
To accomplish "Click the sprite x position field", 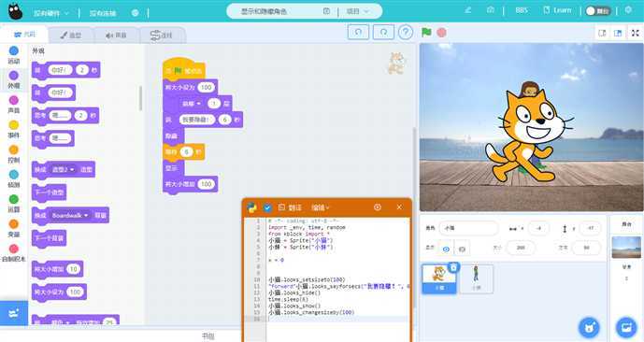I will pyautogui.click(x=539, y=228).
